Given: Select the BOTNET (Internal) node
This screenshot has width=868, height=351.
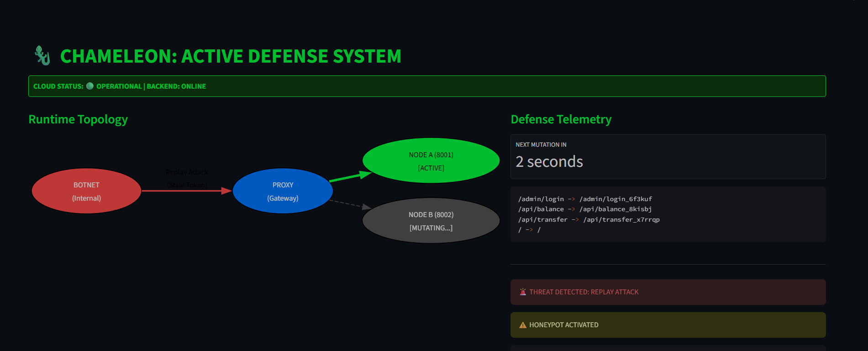Looking at the screenshot, I should (x=86, y=191).
